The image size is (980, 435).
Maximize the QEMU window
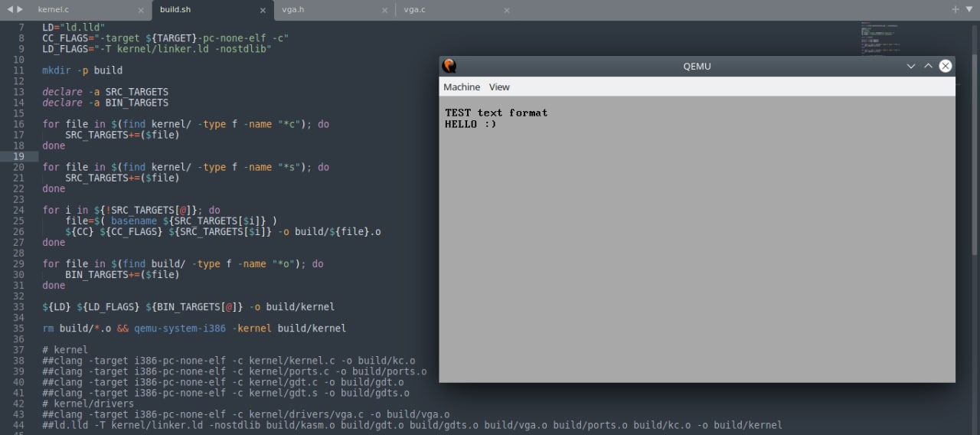point(928,66)
